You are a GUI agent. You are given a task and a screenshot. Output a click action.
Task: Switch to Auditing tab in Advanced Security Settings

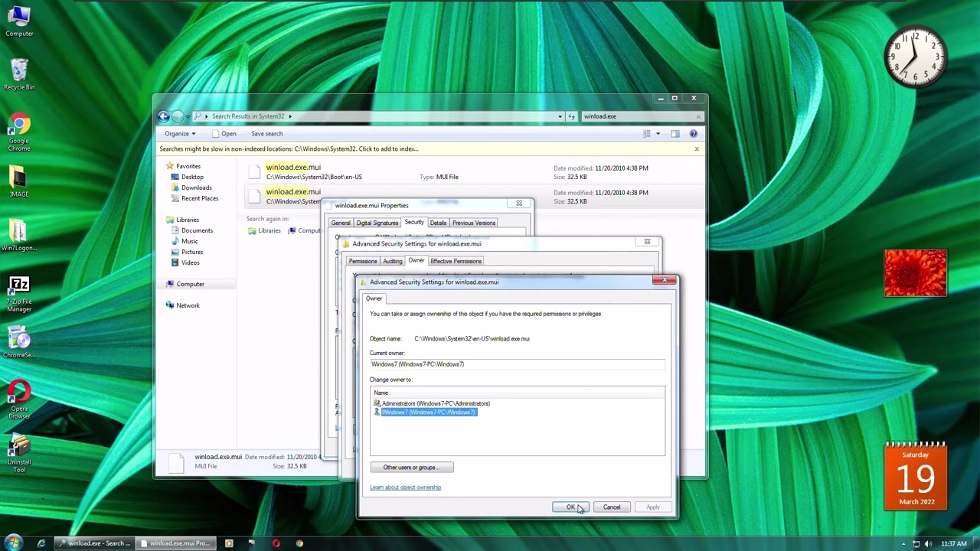tap(392, 261)
